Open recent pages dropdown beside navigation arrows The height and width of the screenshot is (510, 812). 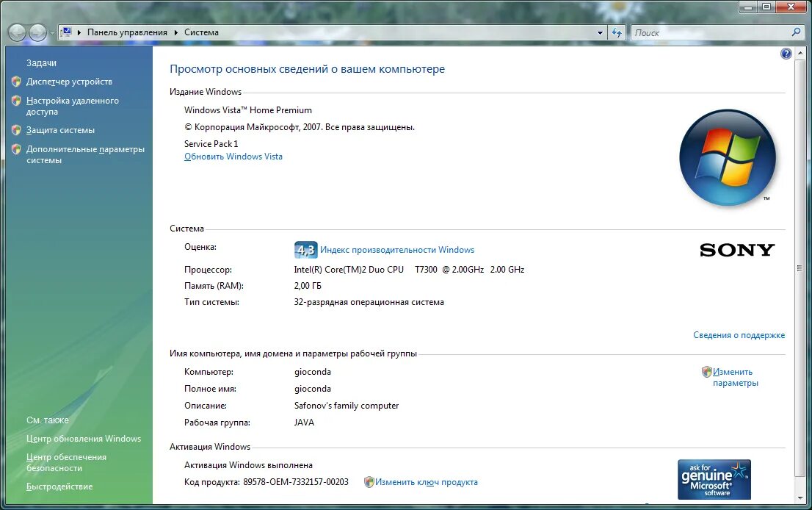[52, 33]
